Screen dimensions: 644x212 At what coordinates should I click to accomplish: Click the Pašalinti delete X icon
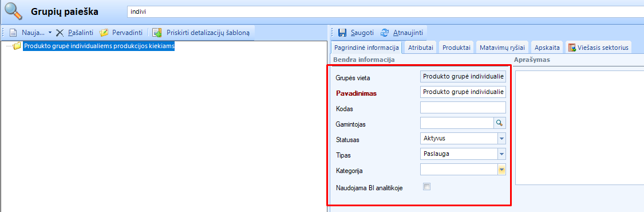[60, 32]
